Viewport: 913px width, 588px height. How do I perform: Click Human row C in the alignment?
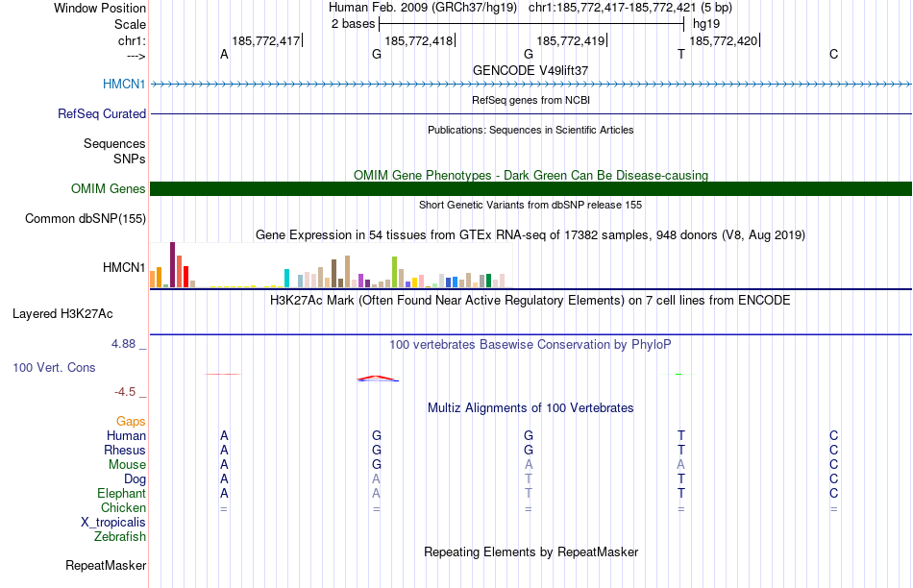click(834, 435)
